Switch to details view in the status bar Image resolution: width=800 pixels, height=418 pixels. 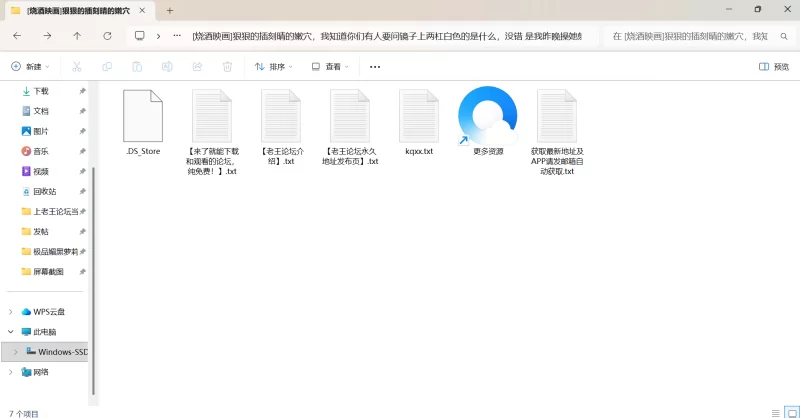776,412
